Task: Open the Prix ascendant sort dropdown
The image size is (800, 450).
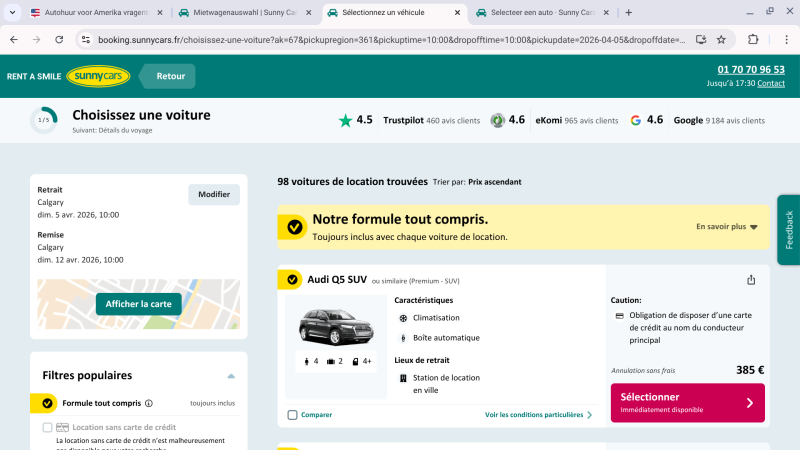Action: point(494,182)
